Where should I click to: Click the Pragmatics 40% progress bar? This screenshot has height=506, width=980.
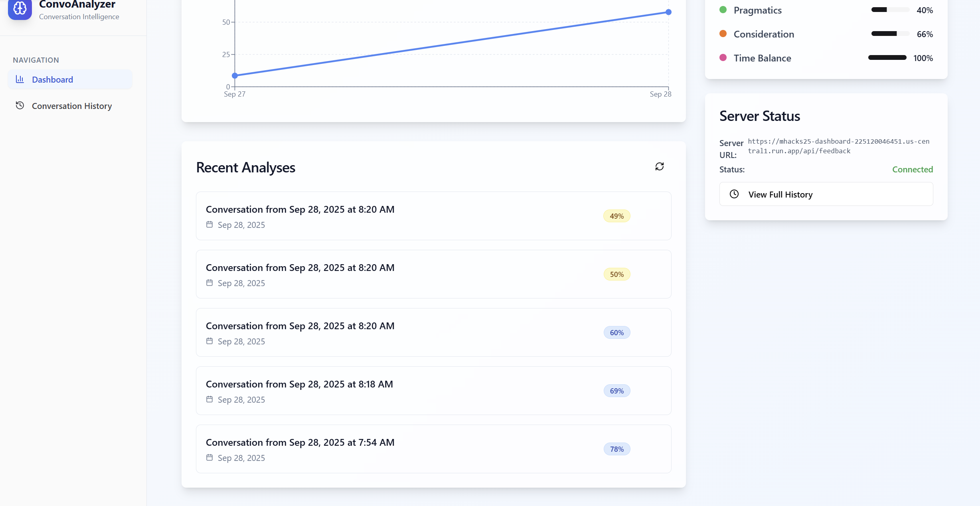tap(890, 10)
